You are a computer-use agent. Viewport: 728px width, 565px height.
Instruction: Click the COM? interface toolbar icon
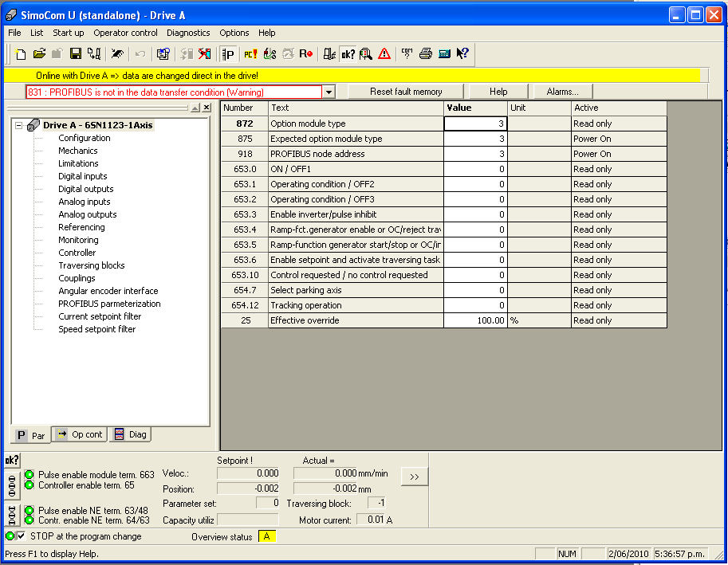(x=407, y=54)
